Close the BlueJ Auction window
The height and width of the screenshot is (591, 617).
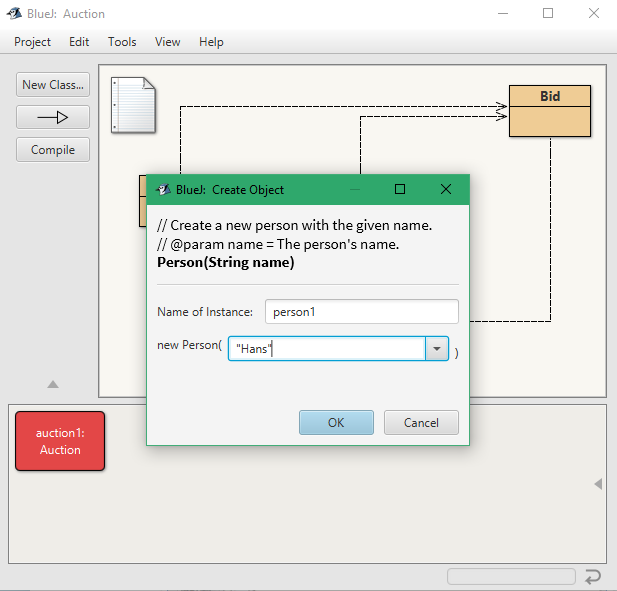594,13
